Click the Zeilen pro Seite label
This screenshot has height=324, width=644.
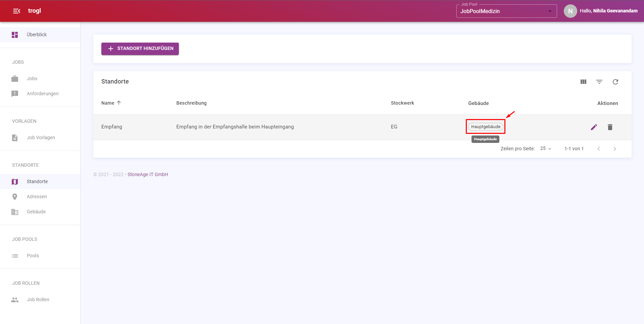517,149
